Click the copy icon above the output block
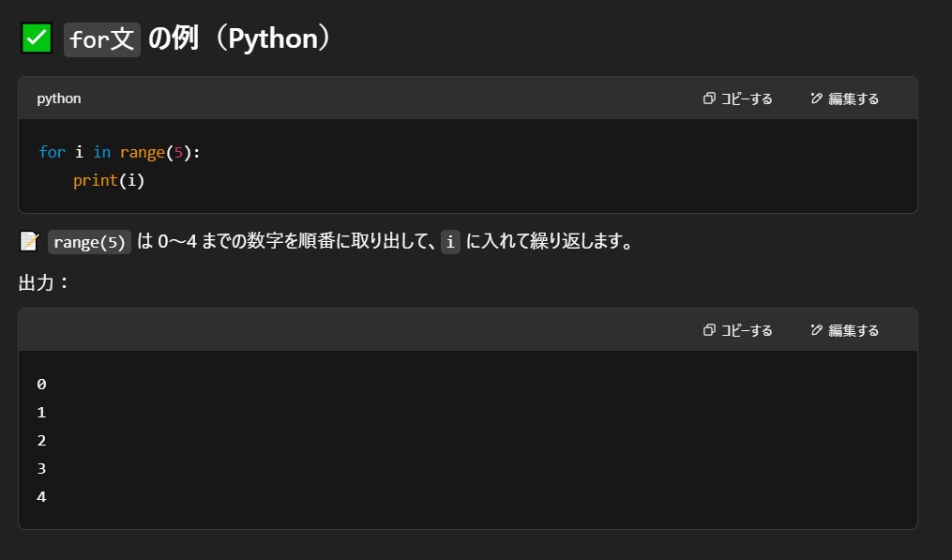The width and height of the screenshot is (952, 560). (x=709, y=330)
